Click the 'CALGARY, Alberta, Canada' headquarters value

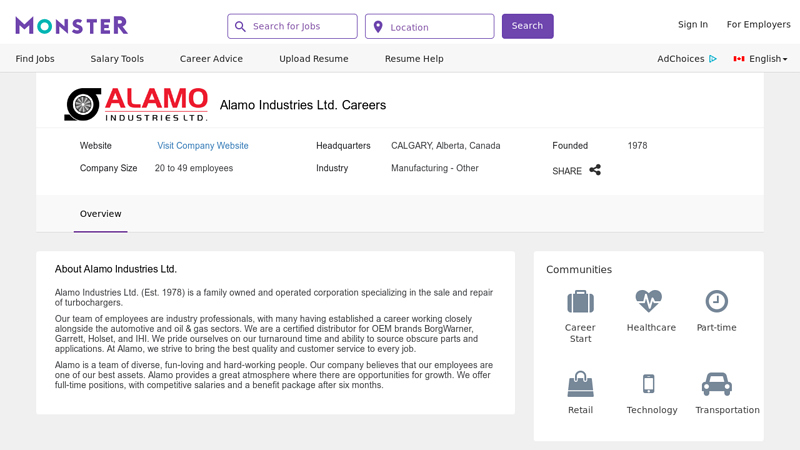(x=445, y=145)
